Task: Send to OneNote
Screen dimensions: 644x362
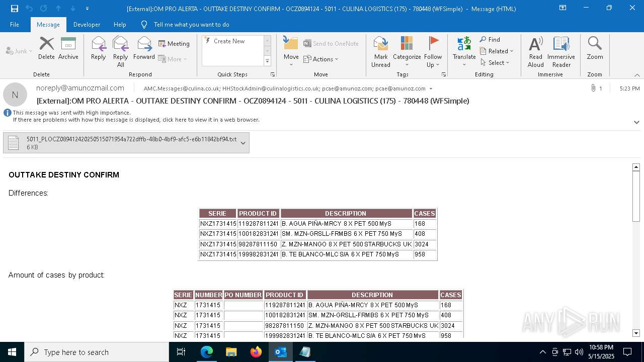Action: click(x=331, y=44)
